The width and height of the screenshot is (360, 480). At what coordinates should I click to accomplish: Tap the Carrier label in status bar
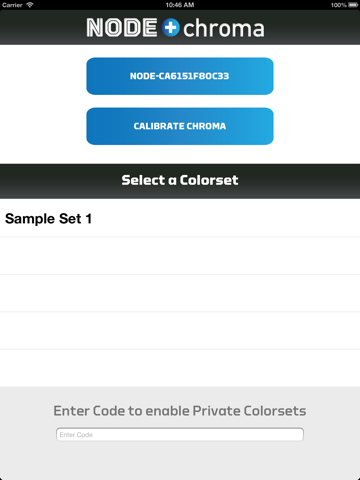tap(12, 5)
